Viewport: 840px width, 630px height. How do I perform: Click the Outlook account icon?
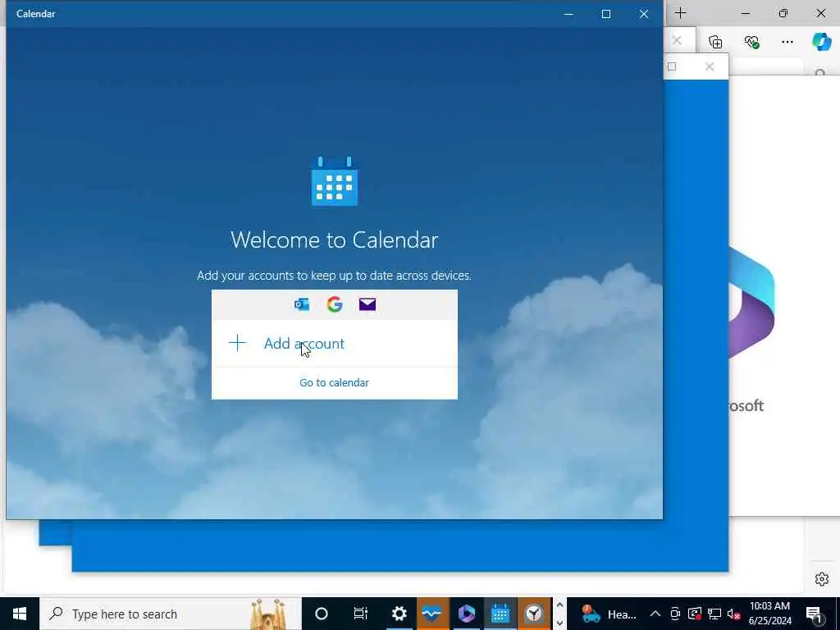[x=302, y=304]
